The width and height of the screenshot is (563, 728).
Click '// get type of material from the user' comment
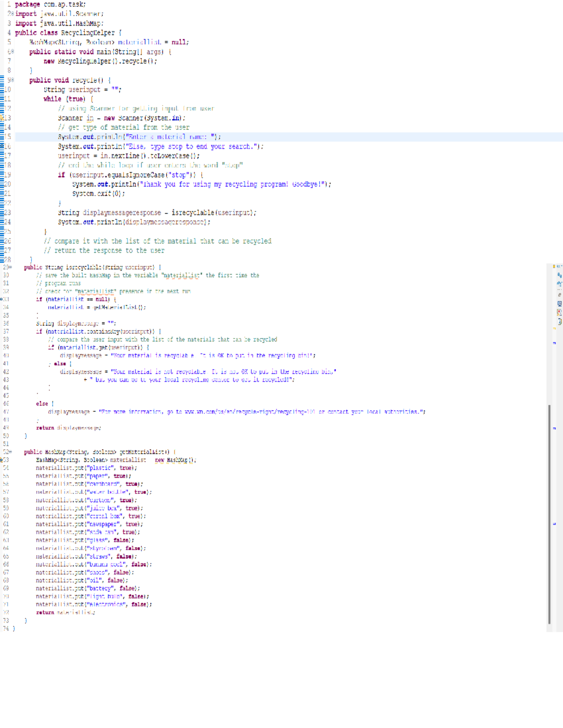(123, 128)
